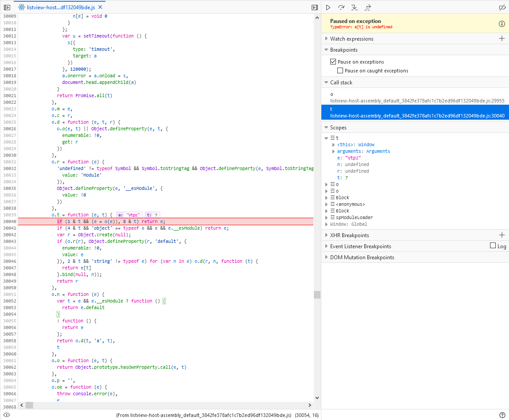The height and width of the screenshot is (420, 509).
Task: Expand the arguments: Arguments entry
Action: pyautogui.click(x=333, y=151)
